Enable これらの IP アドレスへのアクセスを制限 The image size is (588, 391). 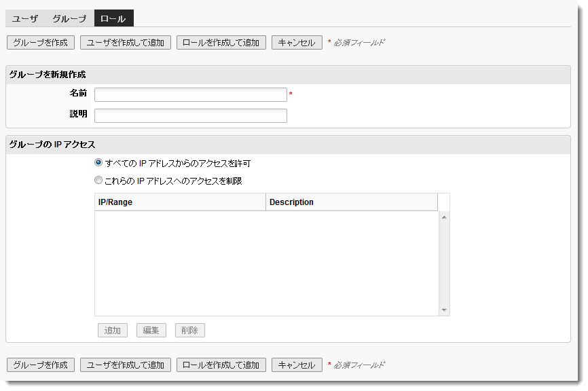tap(97, 180)
